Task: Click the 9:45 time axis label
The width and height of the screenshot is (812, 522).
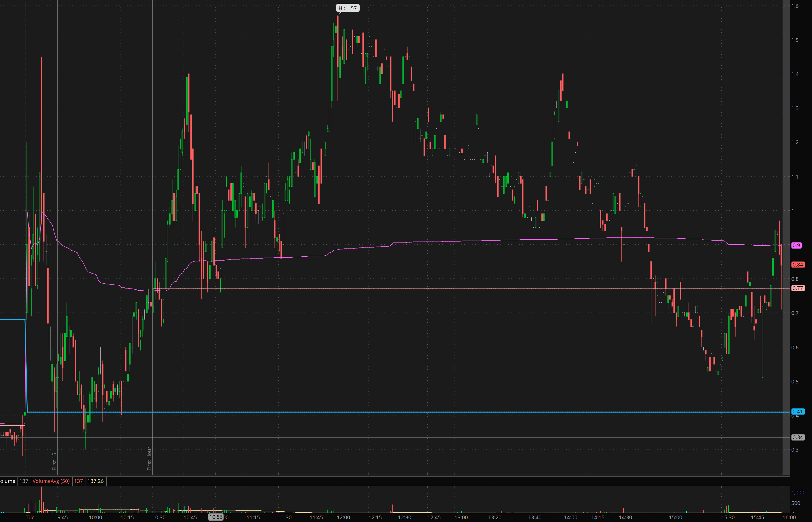Action: [63, 517]
